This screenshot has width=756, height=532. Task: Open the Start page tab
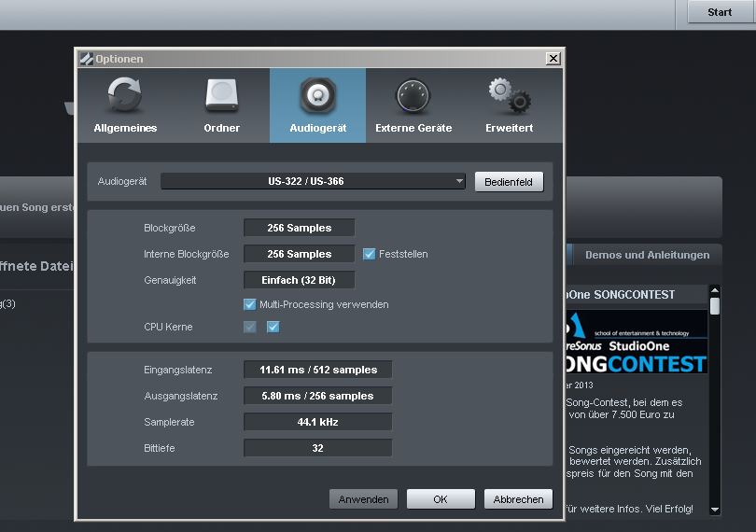pos(720,12)
